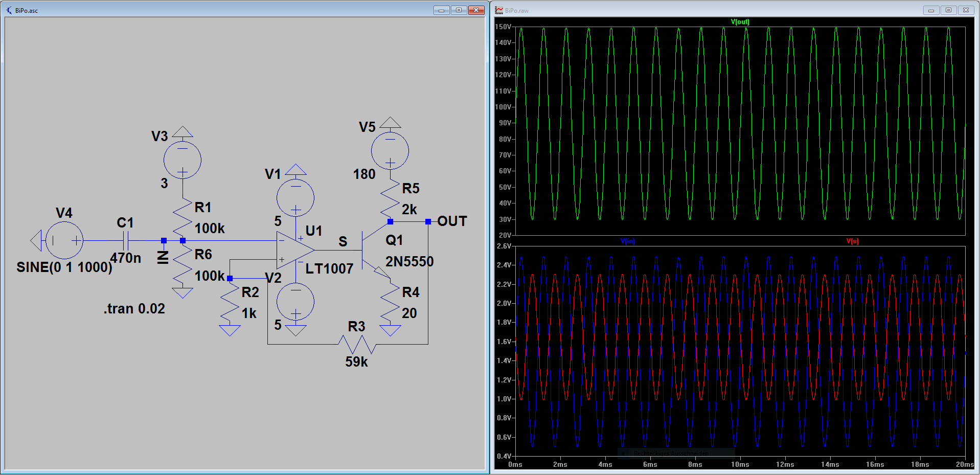
Task: Select capacitor C1 symbol
Action: click(126, 240)
